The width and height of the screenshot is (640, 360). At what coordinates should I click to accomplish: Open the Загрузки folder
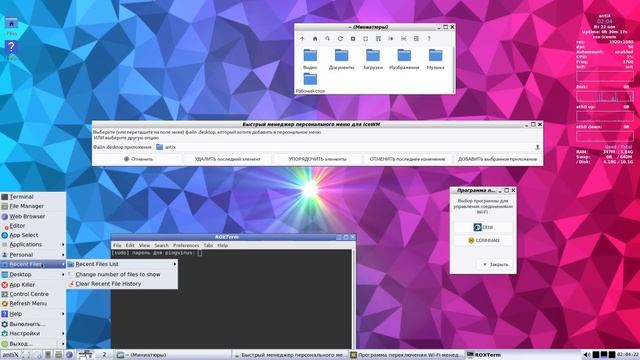tap(373, 59)
